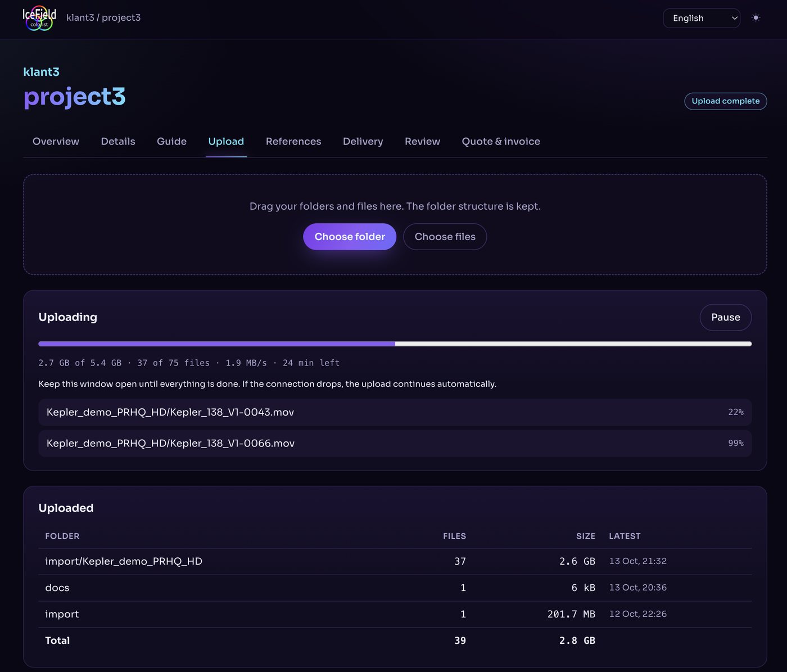
Task: Open the klant3 / project3 breadcrumb
Action: [103, 17]
